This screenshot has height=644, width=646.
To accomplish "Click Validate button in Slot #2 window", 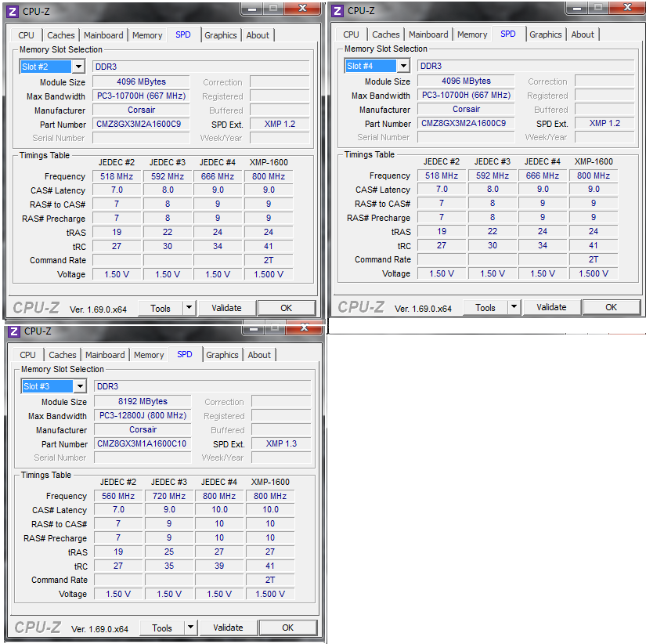I will [x=226, y=308].
